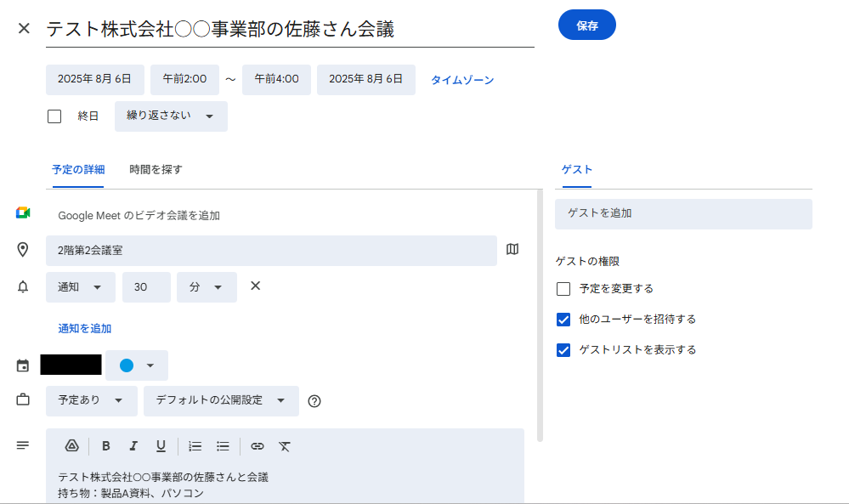This screenshot has width=849, height=504.
Task: Open the デフォルトの公開設定 visibility dropdown
Action: click(221, 400)
